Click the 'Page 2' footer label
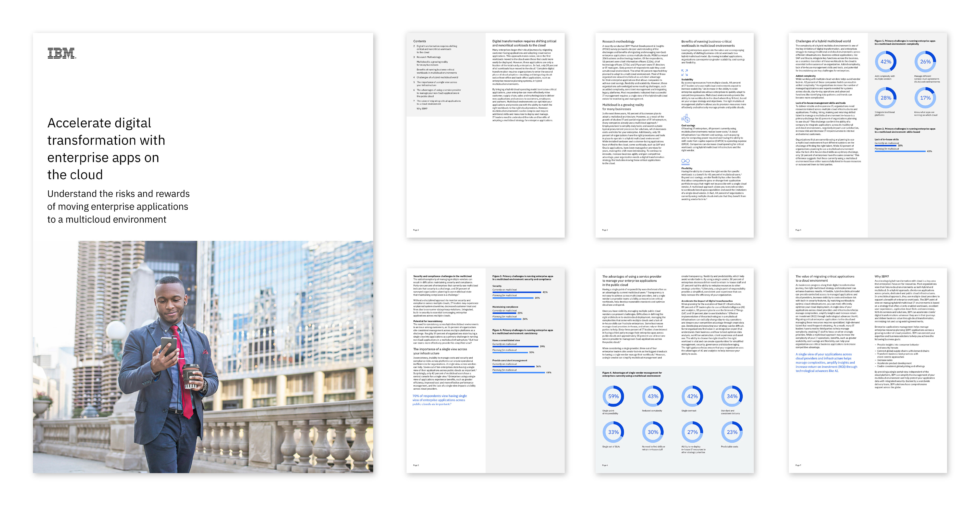980x506 pixels. [416, 230]
